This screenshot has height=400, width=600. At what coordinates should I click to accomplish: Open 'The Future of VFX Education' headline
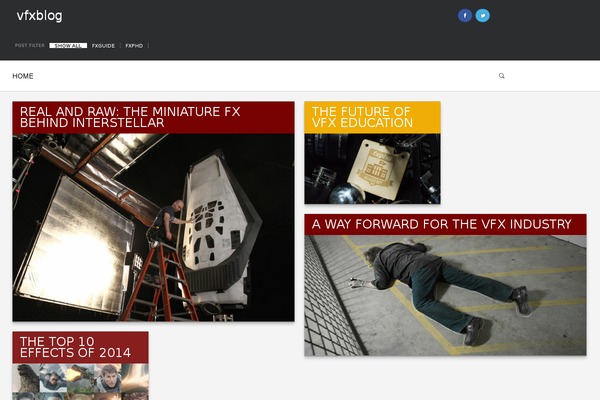point(362,117)
